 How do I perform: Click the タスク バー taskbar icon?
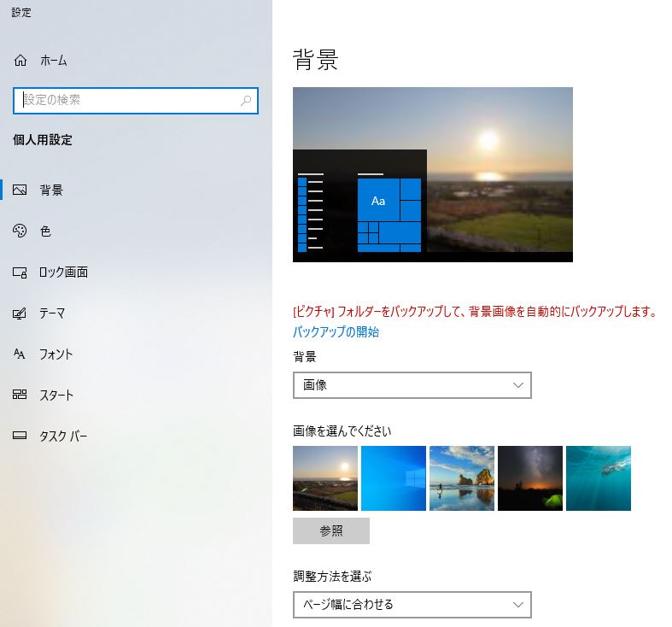pos(20,436)
